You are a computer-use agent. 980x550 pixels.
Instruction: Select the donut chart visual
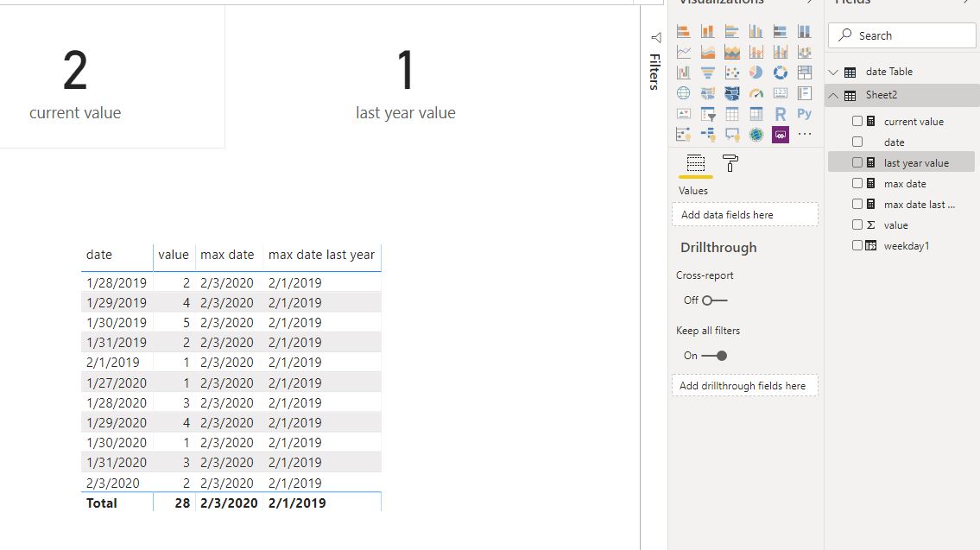coord(780,73)
